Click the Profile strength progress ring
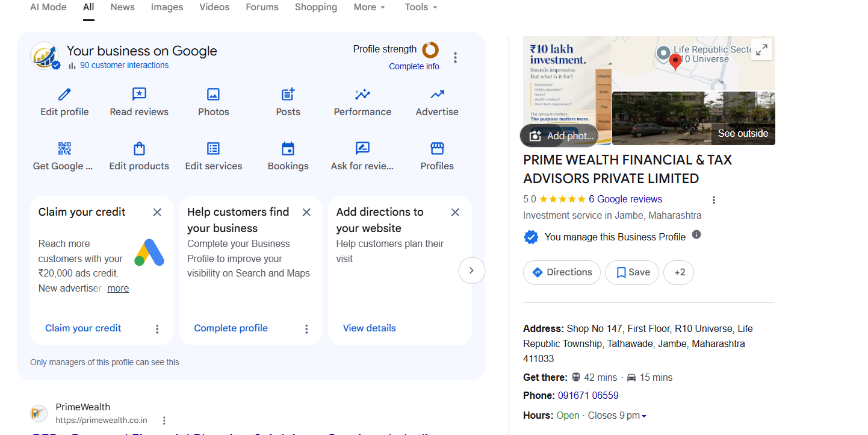 430,50
